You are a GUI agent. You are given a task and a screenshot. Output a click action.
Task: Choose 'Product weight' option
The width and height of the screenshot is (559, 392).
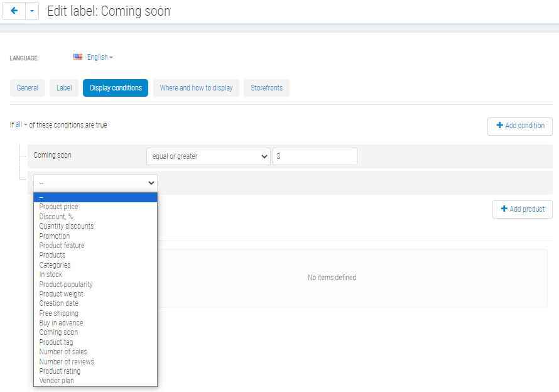pos(95,294)
